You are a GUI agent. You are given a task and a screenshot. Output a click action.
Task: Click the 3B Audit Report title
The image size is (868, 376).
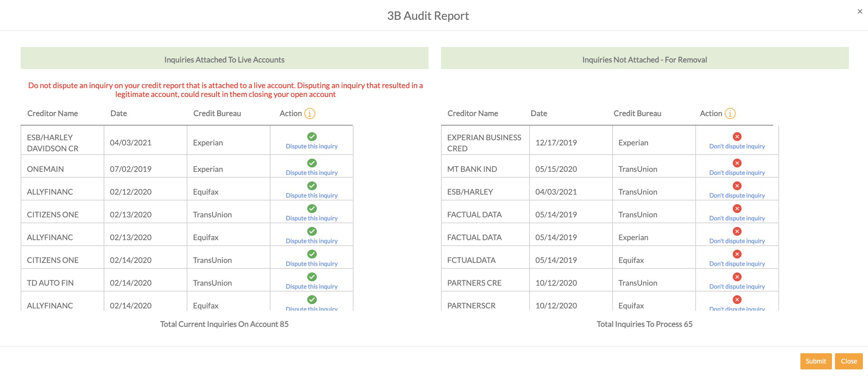coord(428,16)
